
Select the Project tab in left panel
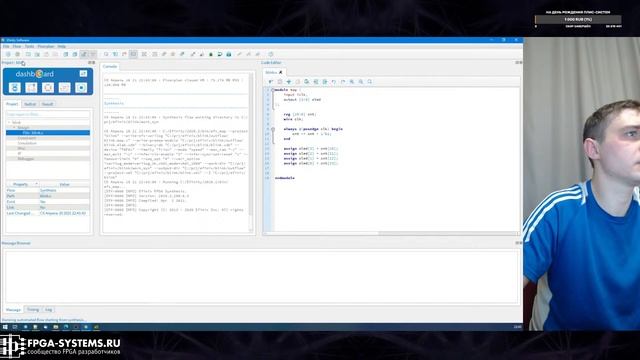(x=12, y=104)
